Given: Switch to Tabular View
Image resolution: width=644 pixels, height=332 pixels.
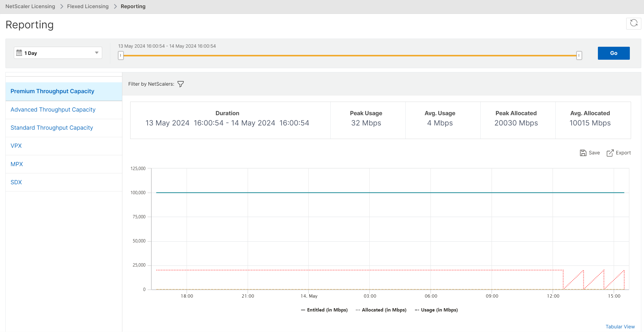Looking at the screenshot, I should tap(620, 327).
